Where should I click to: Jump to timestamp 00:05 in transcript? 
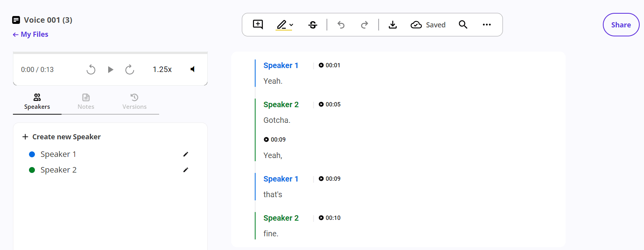(330, 104)
